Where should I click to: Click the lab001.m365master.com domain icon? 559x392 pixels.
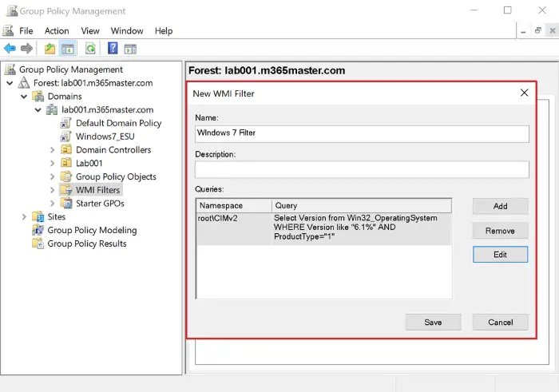point(52,109)
